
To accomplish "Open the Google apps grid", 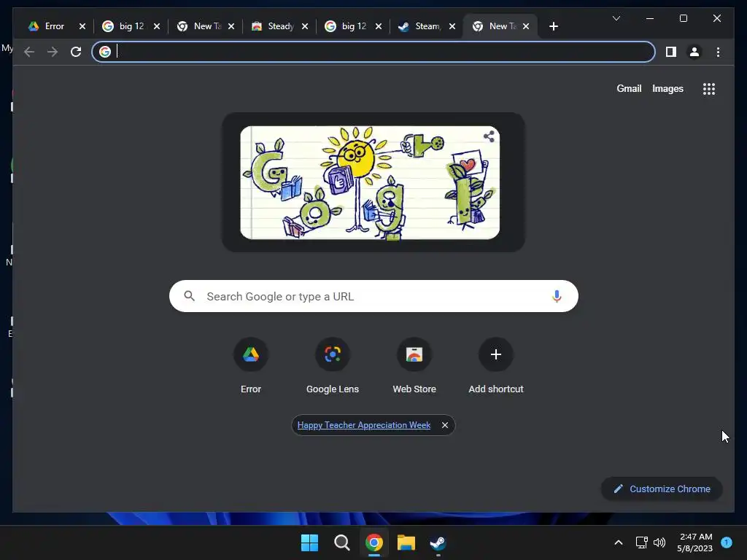I will [709, 89].
